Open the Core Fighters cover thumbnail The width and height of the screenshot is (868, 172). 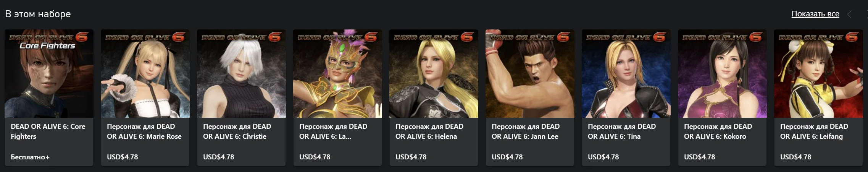pyautogui.click(x=49, y=73)
